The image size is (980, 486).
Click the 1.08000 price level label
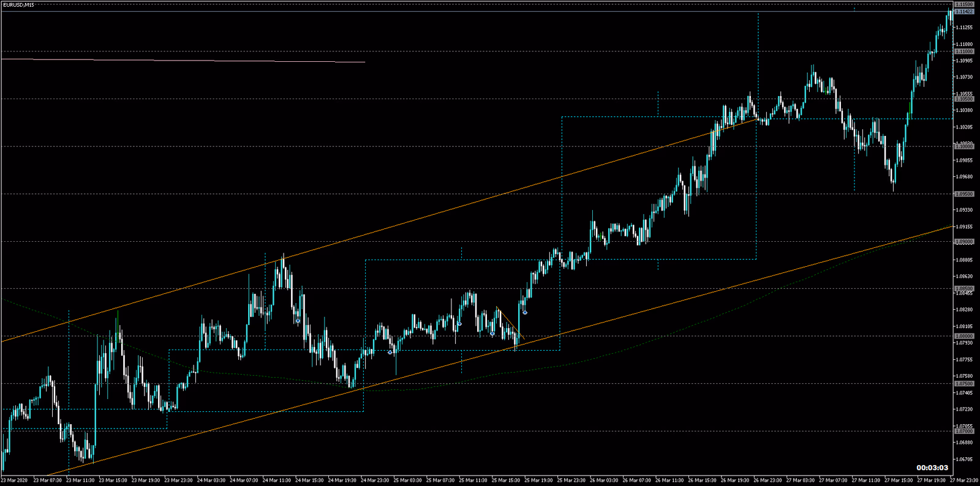tap(964, 336)
